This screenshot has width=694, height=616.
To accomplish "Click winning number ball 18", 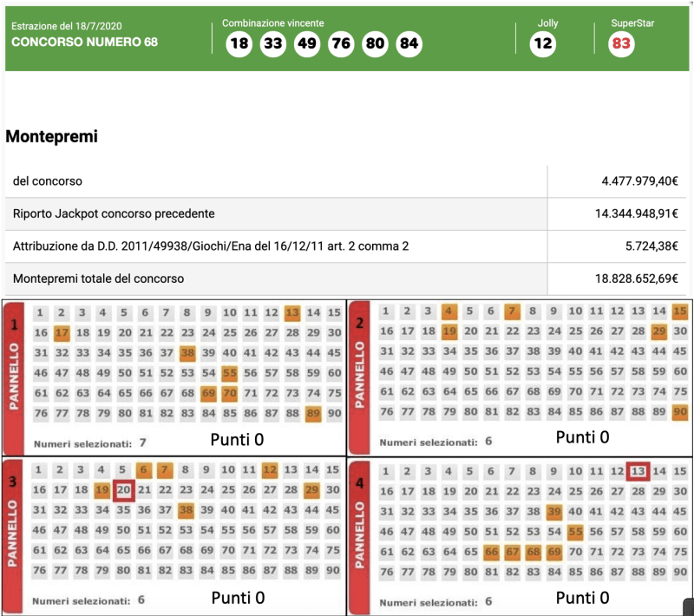I will pyautogui.click(x=239, y=44).
